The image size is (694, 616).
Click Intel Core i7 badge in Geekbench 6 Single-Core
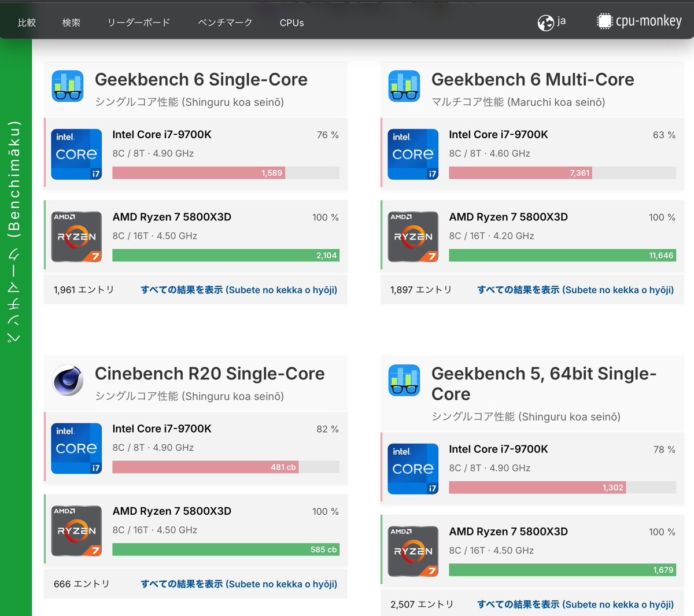[x=76, y=154]
